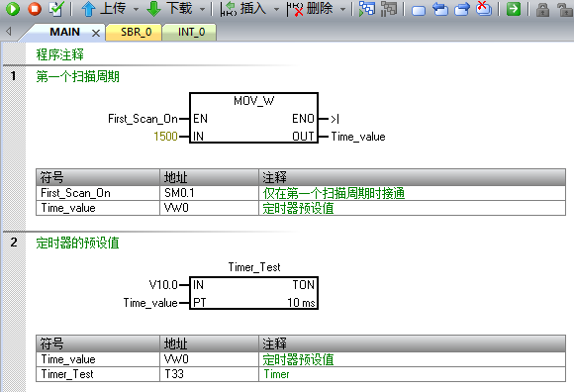This screenshot has width=574, height=392.
Task: Open the 上传 dropdown arrow
Action: coord(136,10)
